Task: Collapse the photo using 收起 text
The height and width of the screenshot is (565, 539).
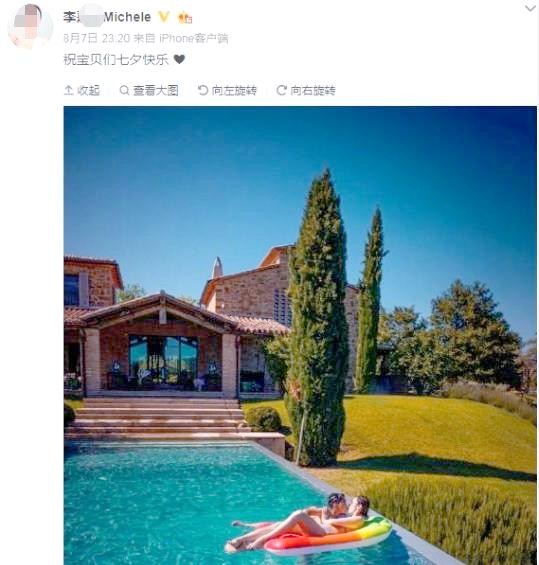Action: pos(89,90)
